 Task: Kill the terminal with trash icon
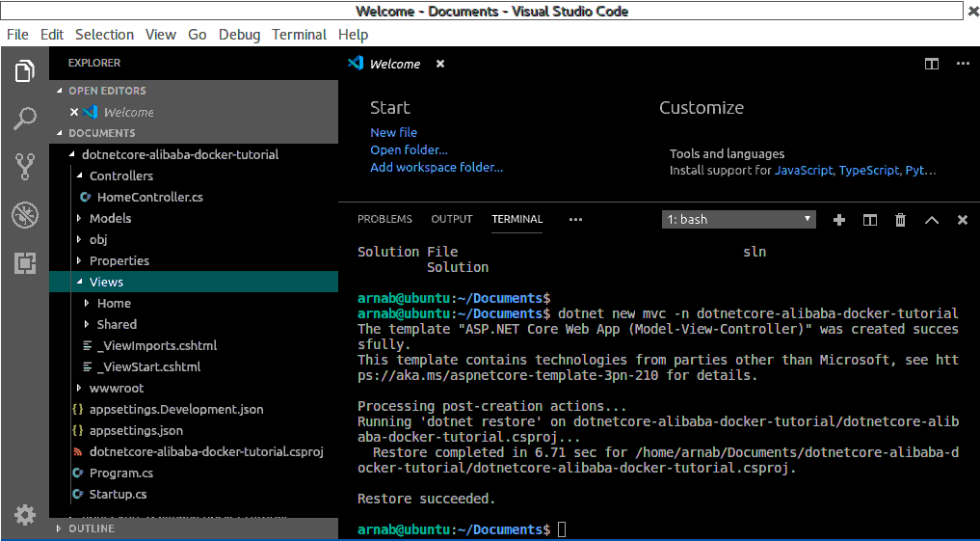900,220
